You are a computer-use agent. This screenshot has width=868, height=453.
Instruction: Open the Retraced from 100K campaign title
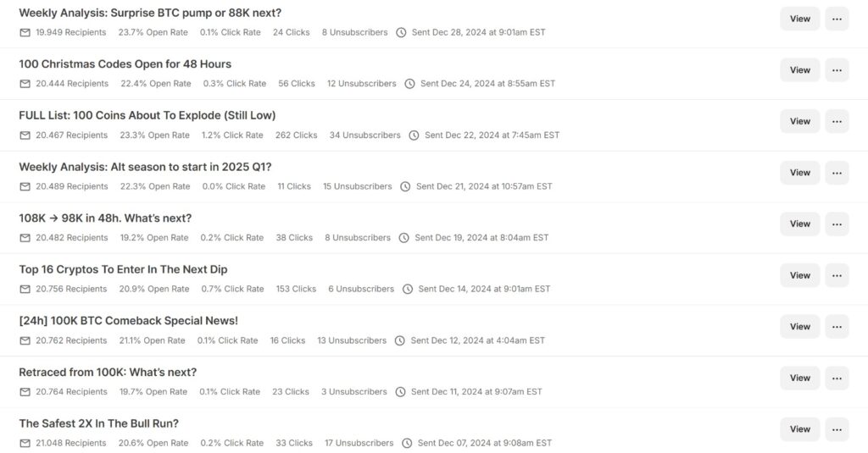click(x=108, y=373)
